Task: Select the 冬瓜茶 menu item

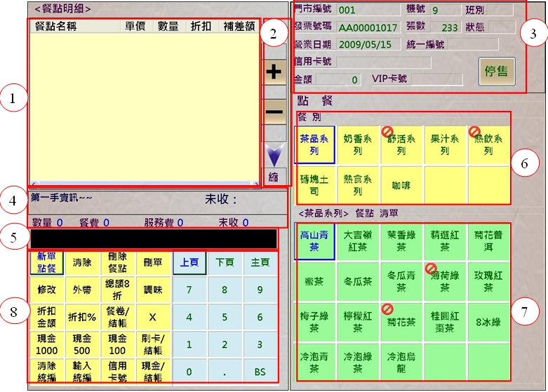Action: [x=358, y=281]
